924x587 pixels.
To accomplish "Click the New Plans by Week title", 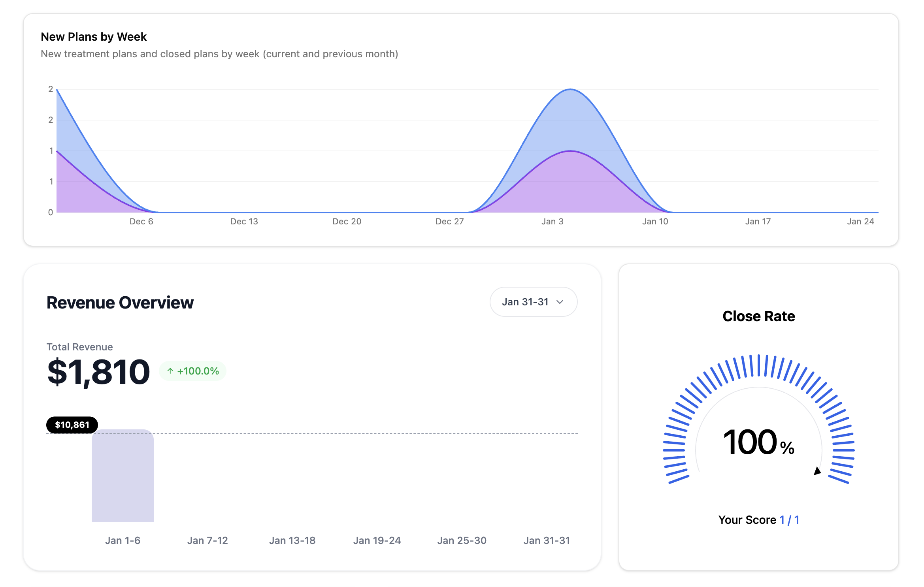I will click(94, 36).
